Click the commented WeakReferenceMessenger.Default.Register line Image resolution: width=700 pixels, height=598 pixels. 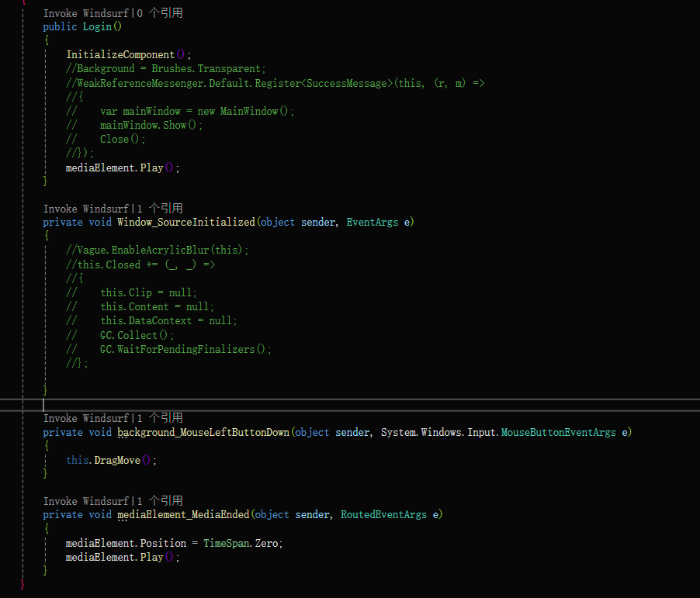pyautogui.click(x=275, y=83)
